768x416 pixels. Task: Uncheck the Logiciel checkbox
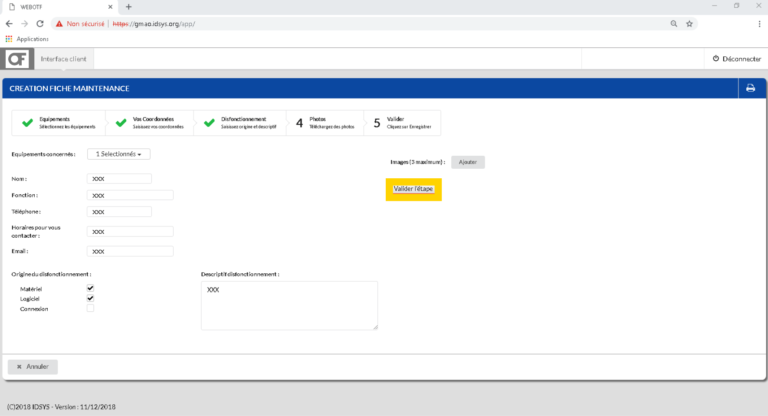[90, 298]
